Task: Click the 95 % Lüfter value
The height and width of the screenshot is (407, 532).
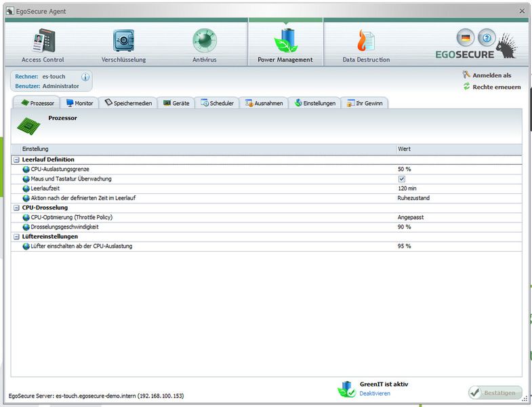Action: click(405, 246)
